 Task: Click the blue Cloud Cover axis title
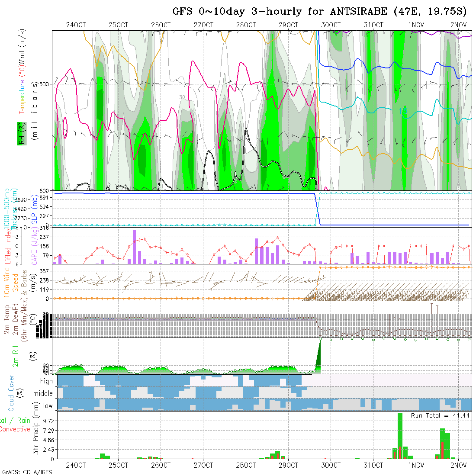(x=11, y=393)
